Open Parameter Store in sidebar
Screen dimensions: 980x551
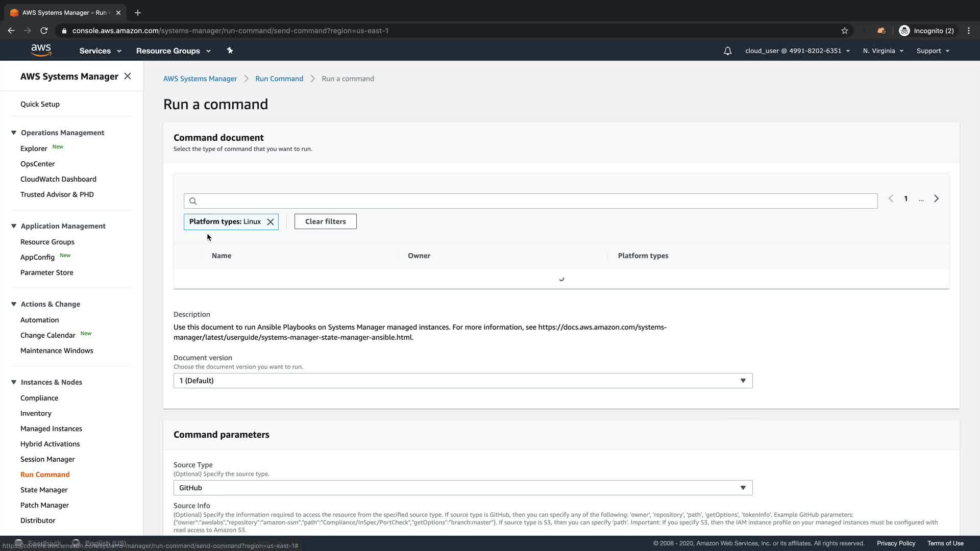point(47,272)
